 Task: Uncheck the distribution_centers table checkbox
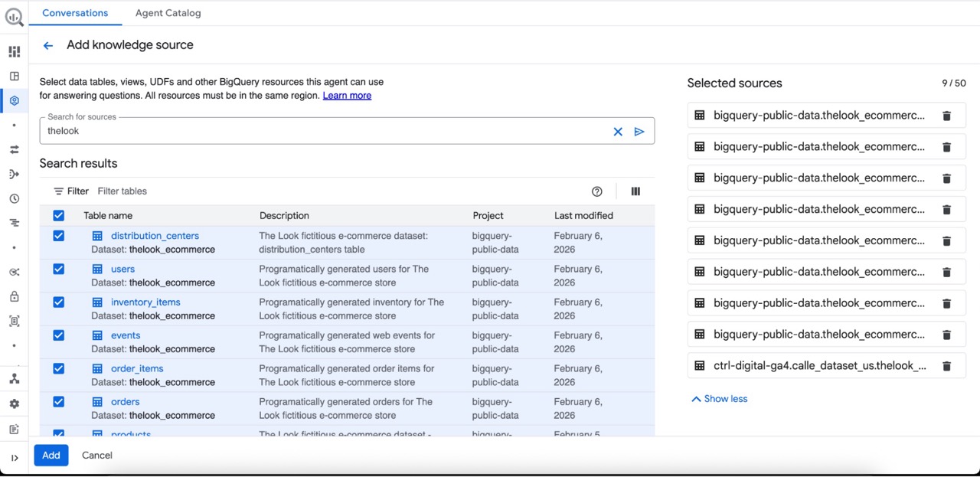pyautogui.click(x=59, y=236)
